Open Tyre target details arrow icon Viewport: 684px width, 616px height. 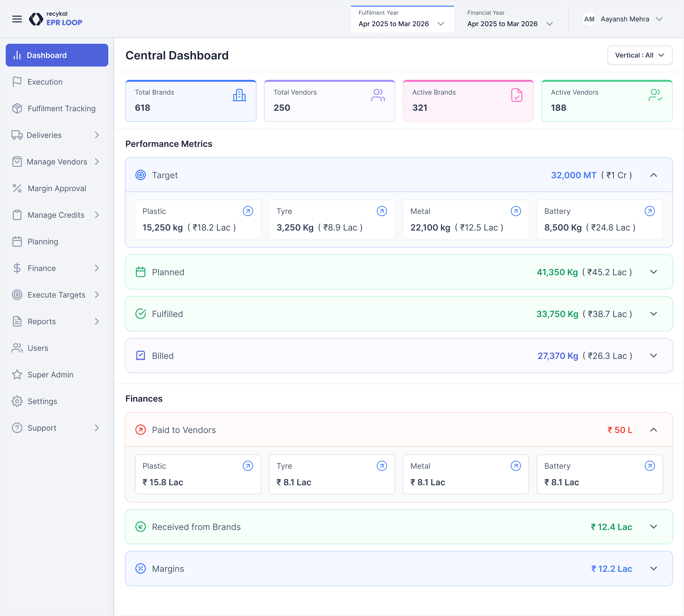(x=382, y=211)
